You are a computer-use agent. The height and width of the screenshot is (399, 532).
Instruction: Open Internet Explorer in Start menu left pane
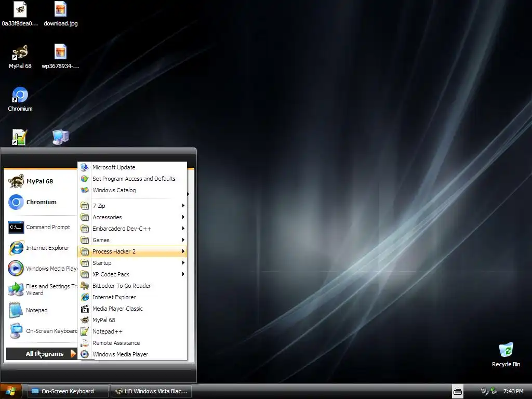pos(41,248)
